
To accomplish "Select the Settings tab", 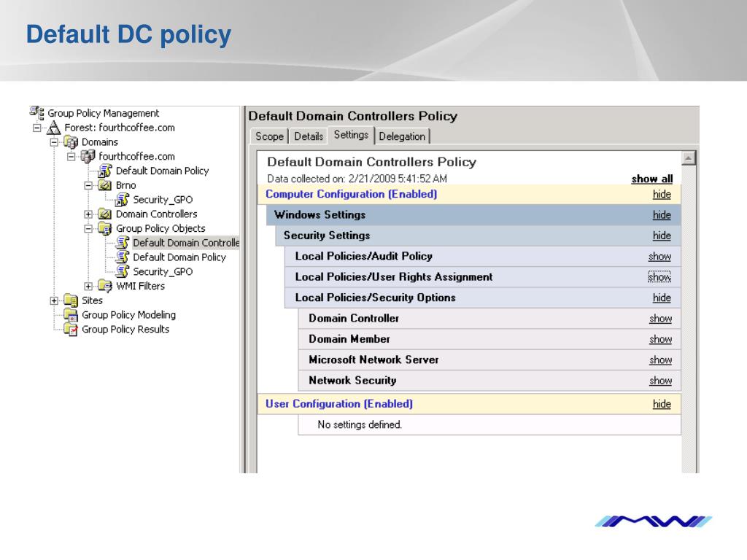I will pos(351,135).
